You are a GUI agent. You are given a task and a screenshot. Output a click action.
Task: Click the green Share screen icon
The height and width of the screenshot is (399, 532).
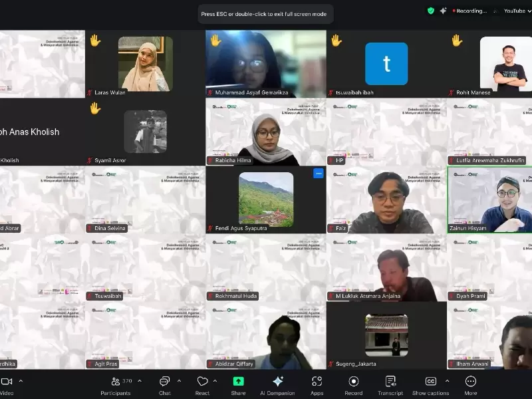tap(238, 382)
